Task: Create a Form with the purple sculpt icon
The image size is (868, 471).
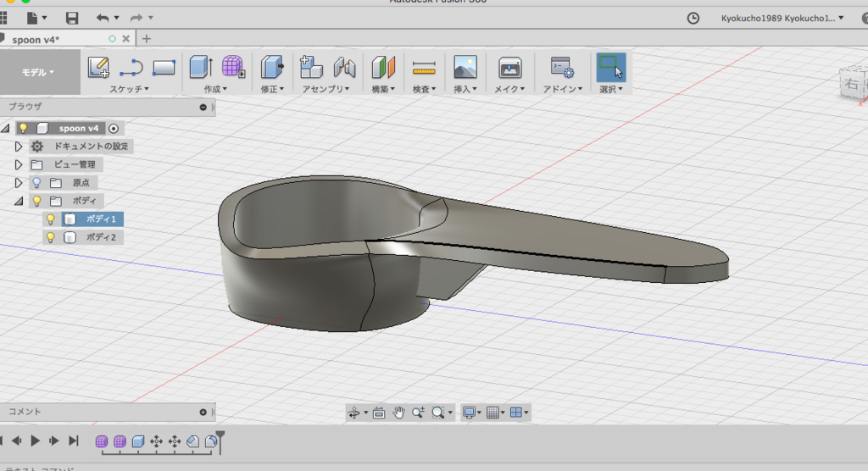Action: coord(233,67)
